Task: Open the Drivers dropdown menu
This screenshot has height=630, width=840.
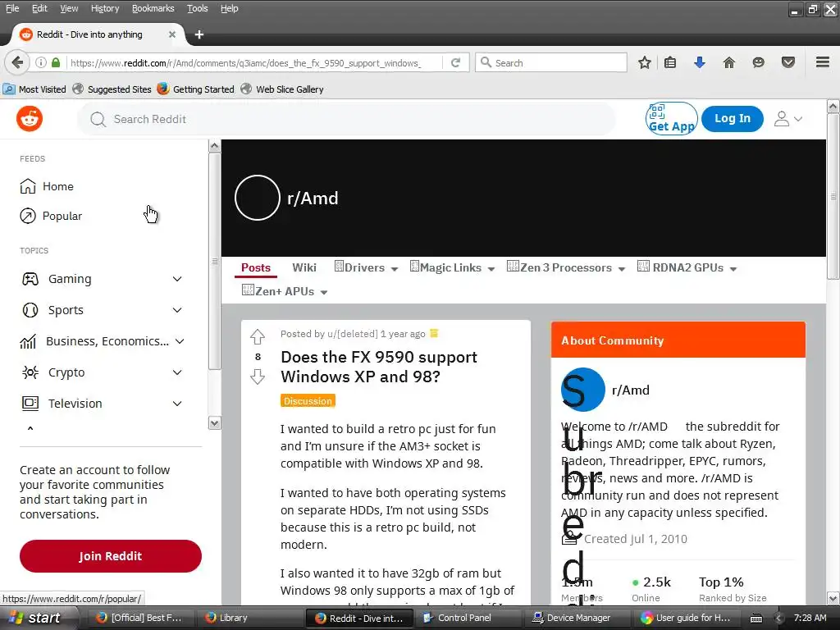Action: pyautogui.click(x=366, y=267)
